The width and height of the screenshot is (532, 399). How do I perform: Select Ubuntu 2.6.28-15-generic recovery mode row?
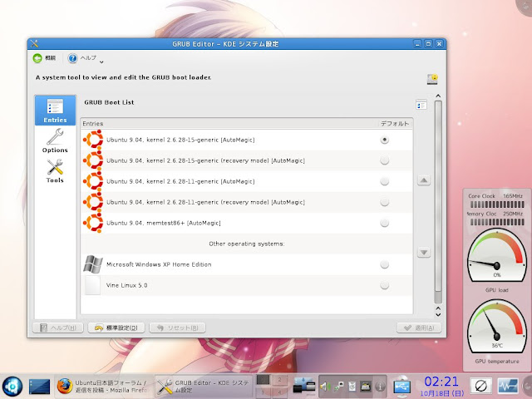[247, 160]
